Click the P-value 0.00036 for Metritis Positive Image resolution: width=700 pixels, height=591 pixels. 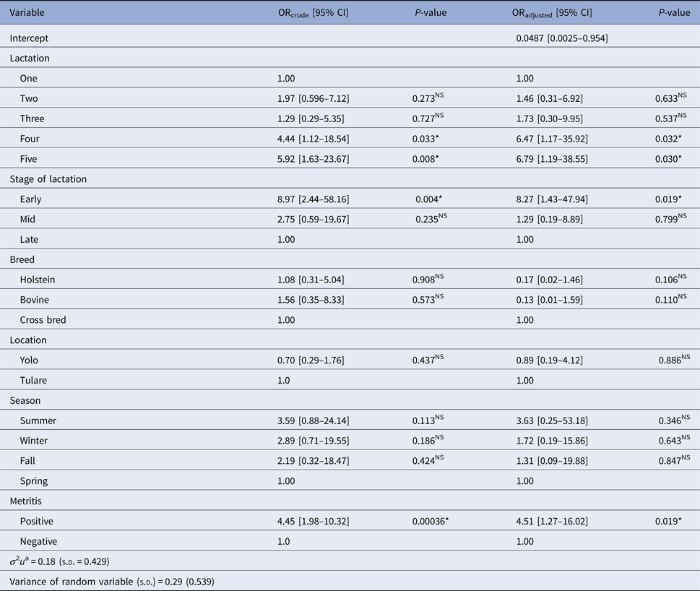point(432,521)
